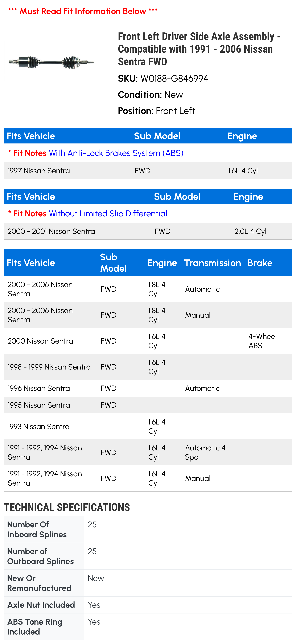Image resolution: width=296 pixels, height=644 pixels.
Task: Click the Automatic 4 Spd transmission cell
Action: tap(205, 453)
